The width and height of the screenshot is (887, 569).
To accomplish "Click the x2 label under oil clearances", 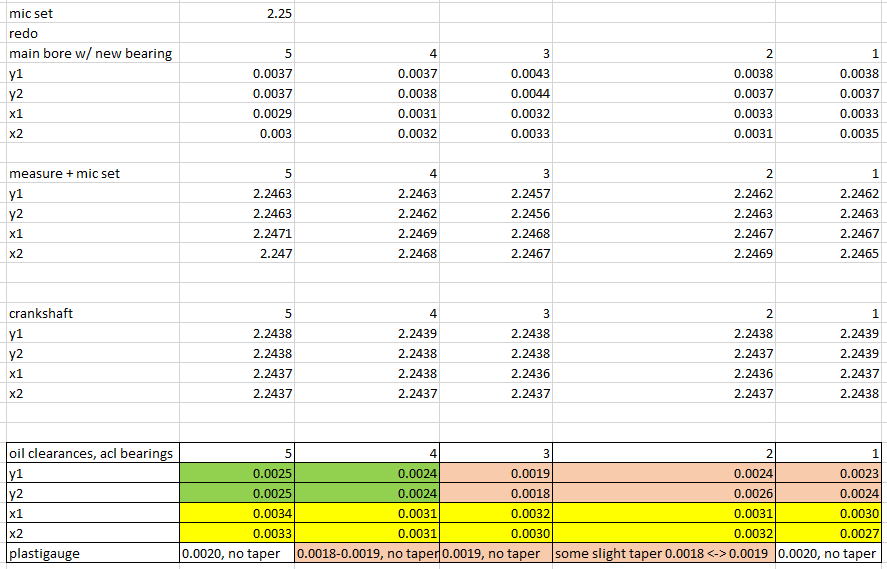I will (x=93, y=533).
